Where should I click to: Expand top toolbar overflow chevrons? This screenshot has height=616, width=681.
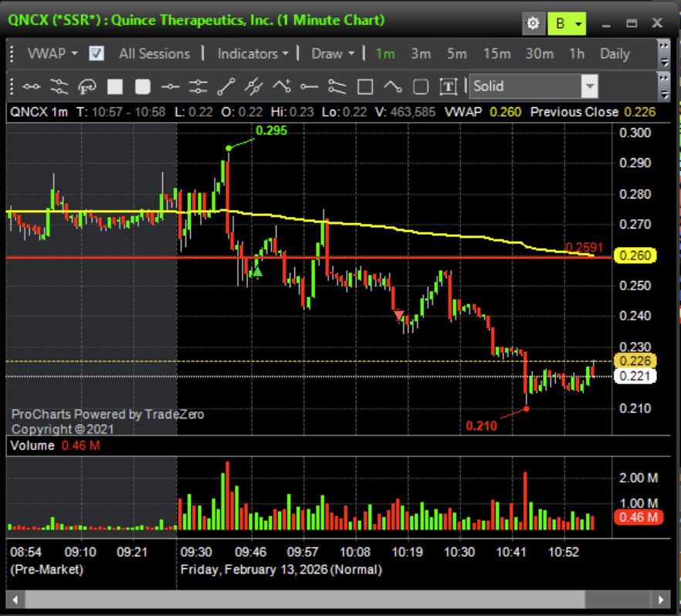point(663,45)
